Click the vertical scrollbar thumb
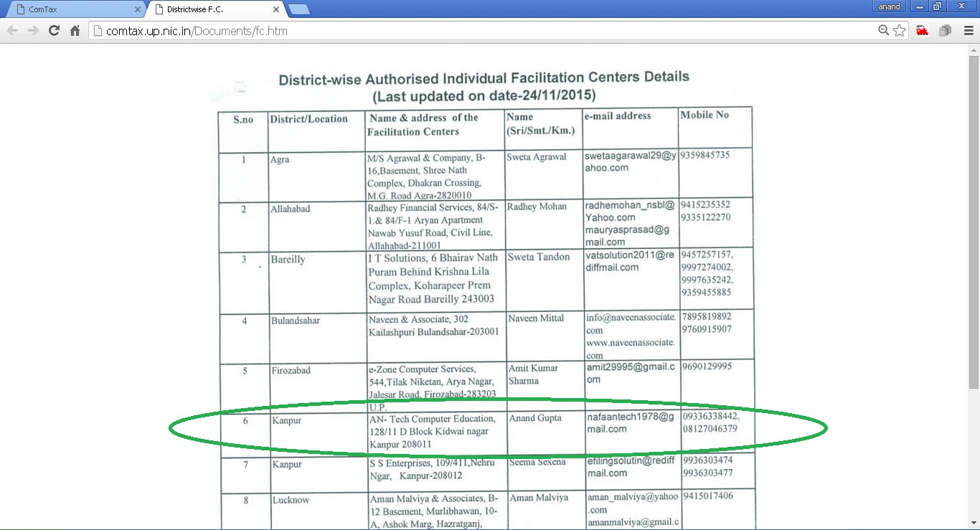 (974, 215)
